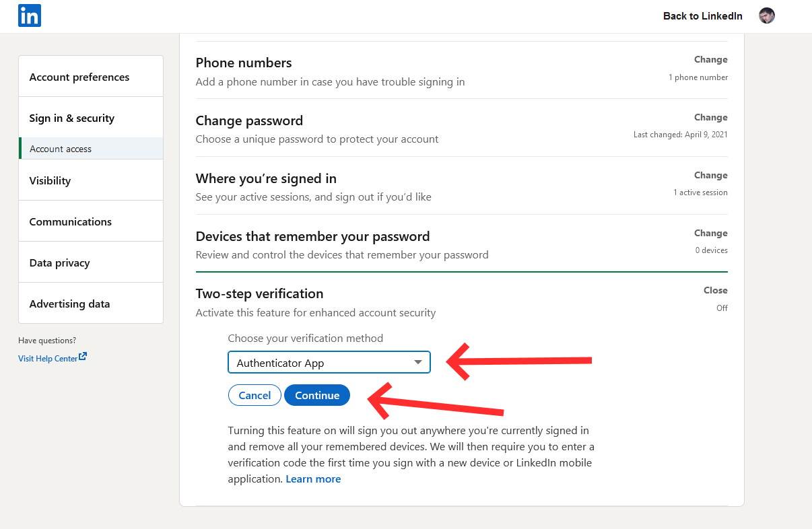Click the external link icon beside Visit Help Center

click(82, 356)
